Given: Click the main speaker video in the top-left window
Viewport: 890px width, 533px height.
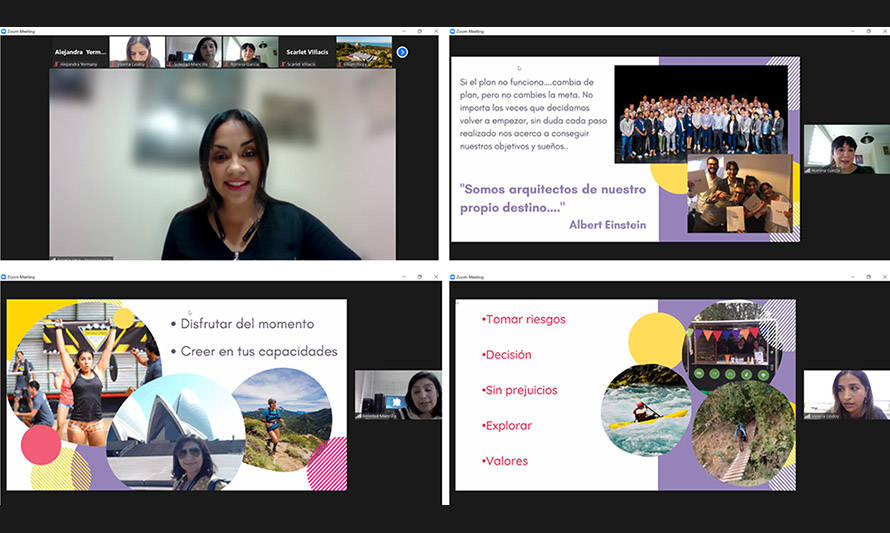Looking at the screenshot, I should point(222,164).
